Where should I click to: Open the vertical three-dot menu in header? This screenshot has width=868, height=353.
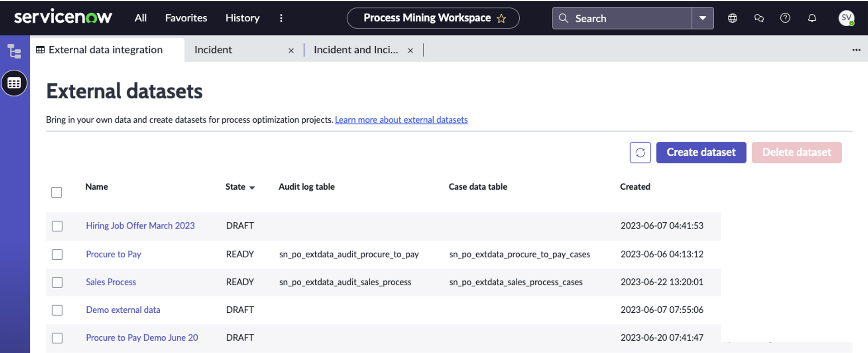pyautogui.click(x=281, y=18)
